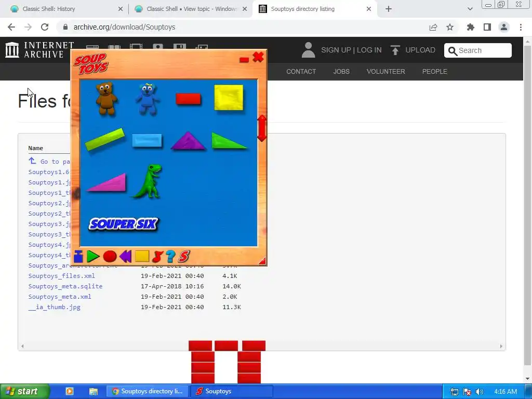Open the CONTACT menu item
532x399 pixels.
point(301,72)
